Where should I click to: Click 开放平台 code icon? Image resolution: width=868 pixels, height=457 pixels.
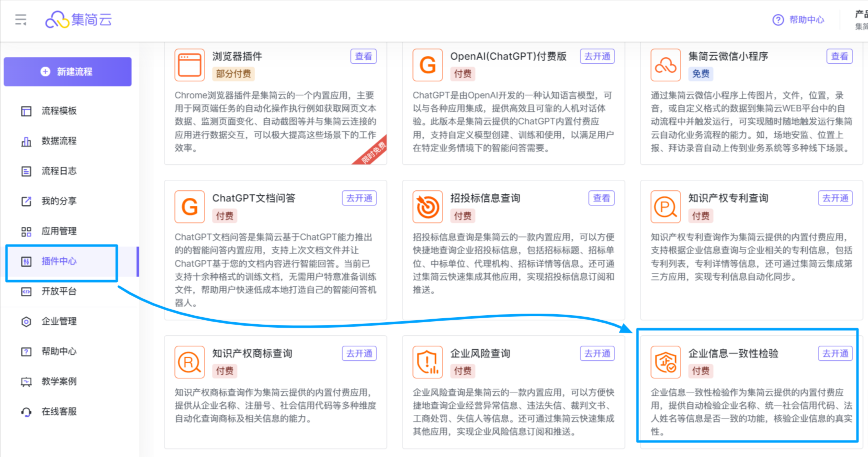tap(26, 292)
